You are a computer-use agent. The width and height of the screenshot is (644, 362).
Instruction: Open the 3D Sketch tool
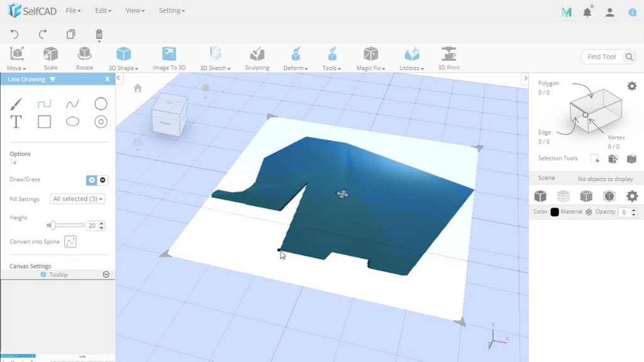pyautogui.click(x=215, y=59)
